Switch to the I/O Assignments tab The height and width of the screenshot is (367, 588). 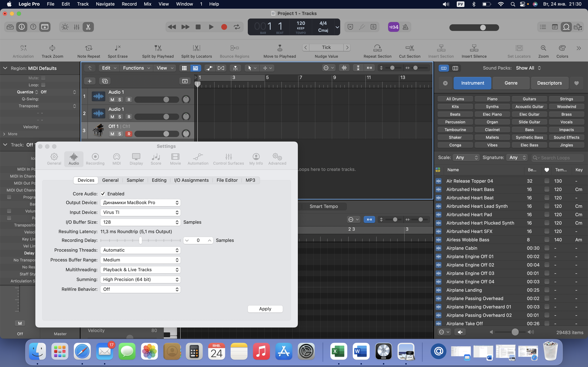tap(191, 180)
